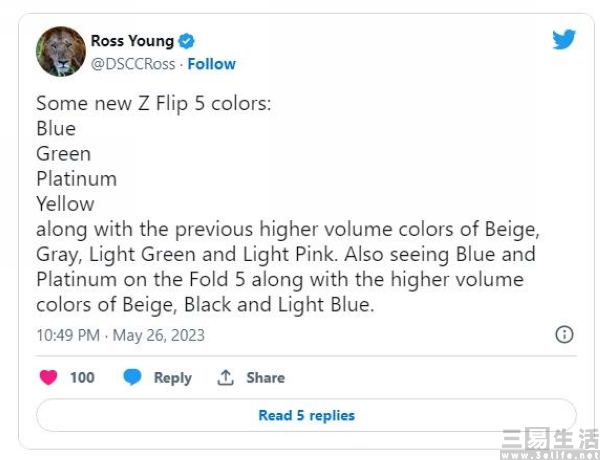Click the Share label
Viewport: 600px width, 460px height.
tap(265, 378)
